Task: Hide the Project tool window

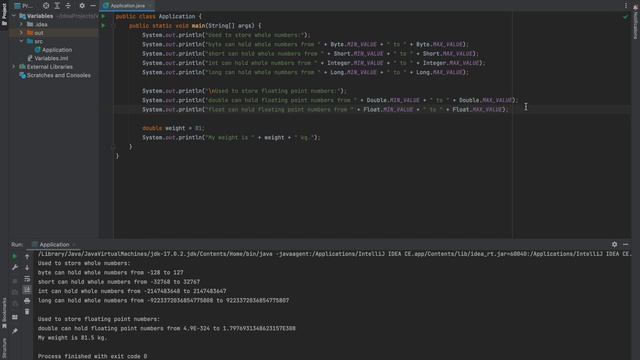Action: (x=93, y=6)
